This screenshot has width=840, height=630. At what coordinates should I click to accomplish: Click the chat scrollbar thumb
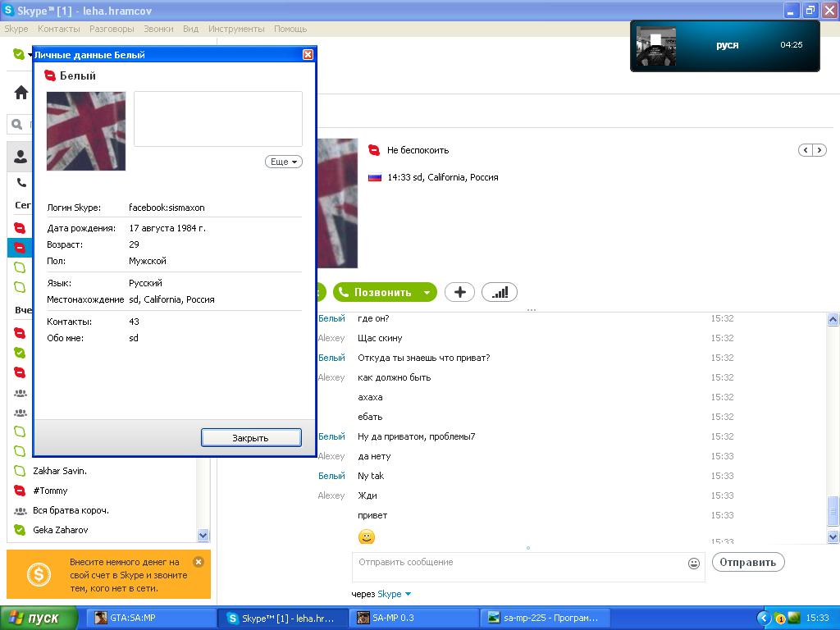coord(833,510)
